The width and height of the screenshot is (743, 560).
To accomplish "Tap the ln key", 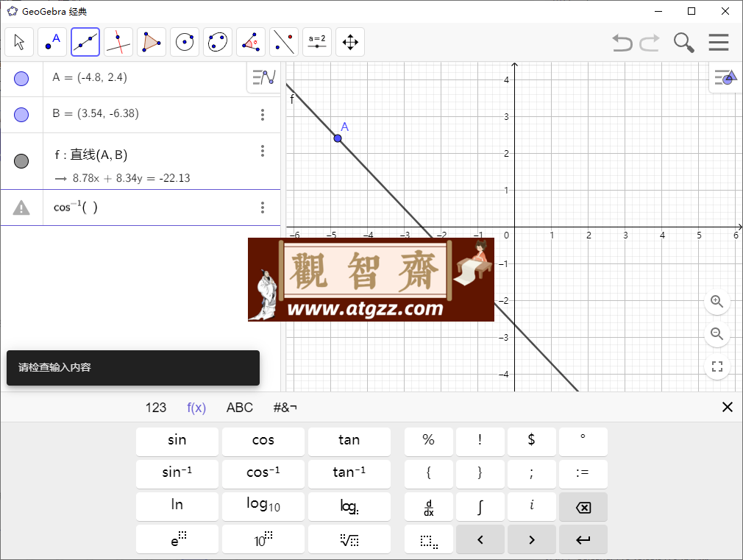I will pyautogui.click(x=177, y=506).
